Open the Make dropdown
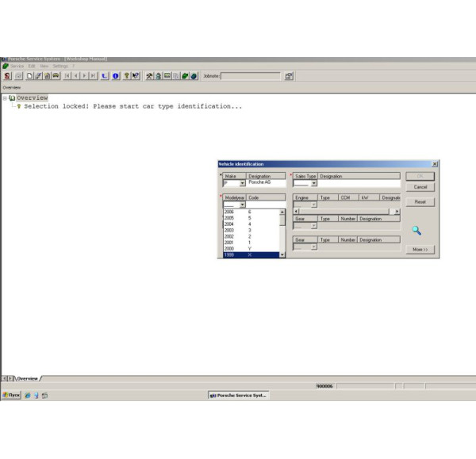 [242, 183]
